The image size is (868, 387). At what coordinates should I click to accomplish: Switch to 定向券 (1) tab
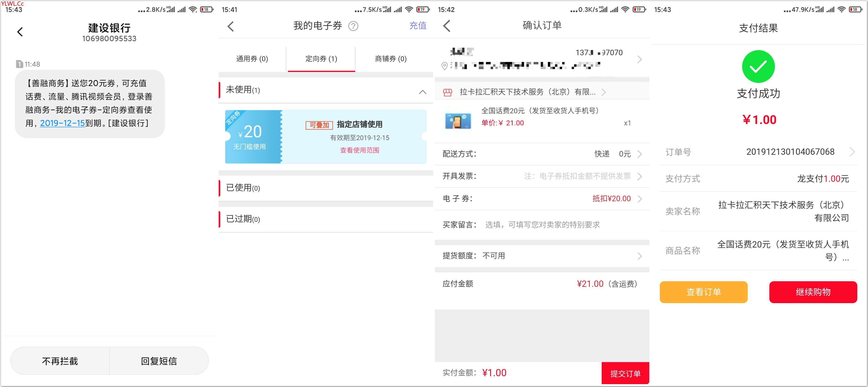pos(321,59)
